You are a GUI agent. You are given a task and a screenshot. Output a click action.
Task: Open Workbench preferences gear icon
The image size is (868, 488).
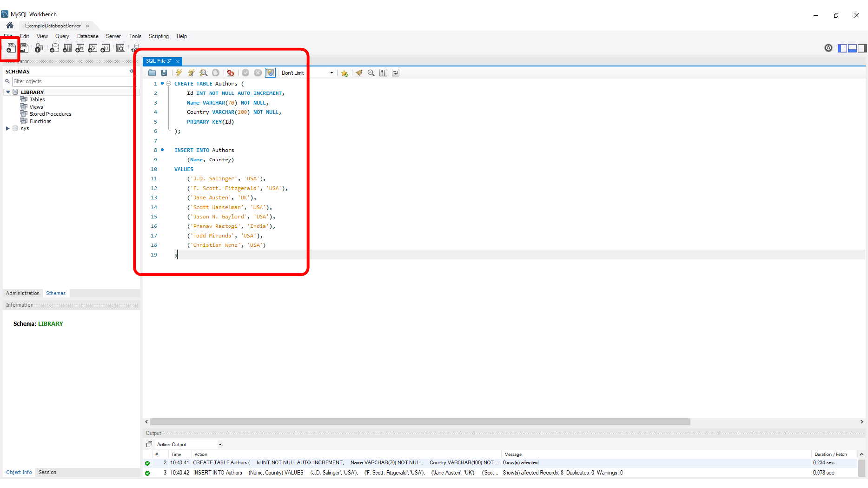pyautogui.click(x=828, y=48)
